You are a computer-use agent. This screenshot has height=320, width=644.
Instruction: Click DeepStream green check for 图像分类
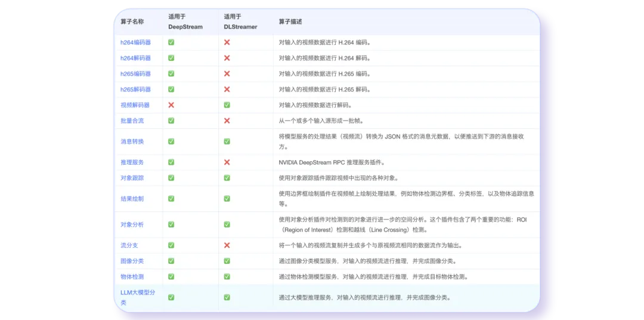[171, 261]
